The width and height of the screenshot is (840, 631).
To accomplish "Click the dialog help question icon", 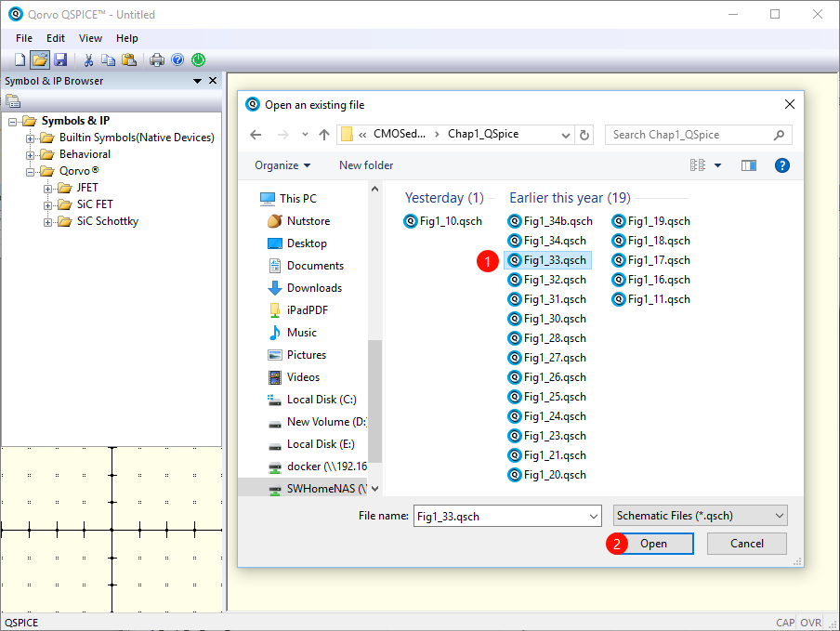I will point(781,165).
